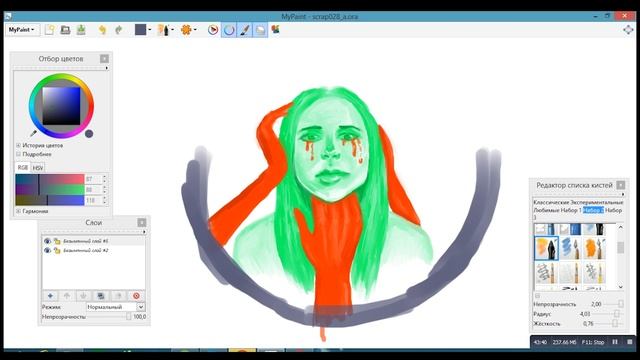Image resolution: width=640 pixels, height=360 pixels.
Task: Click the red channel value stepper arrows
Action: [105, 179]
